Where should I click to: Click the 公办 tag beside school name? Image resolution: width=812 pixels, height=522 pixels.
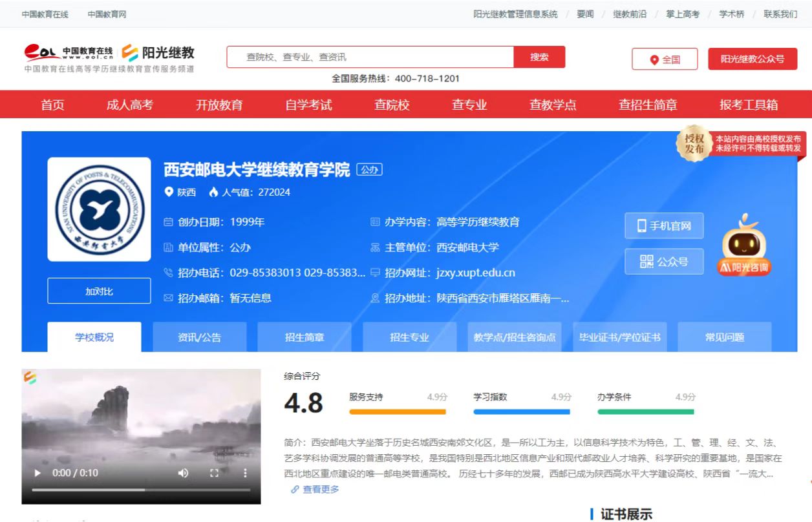coord(369,170)
